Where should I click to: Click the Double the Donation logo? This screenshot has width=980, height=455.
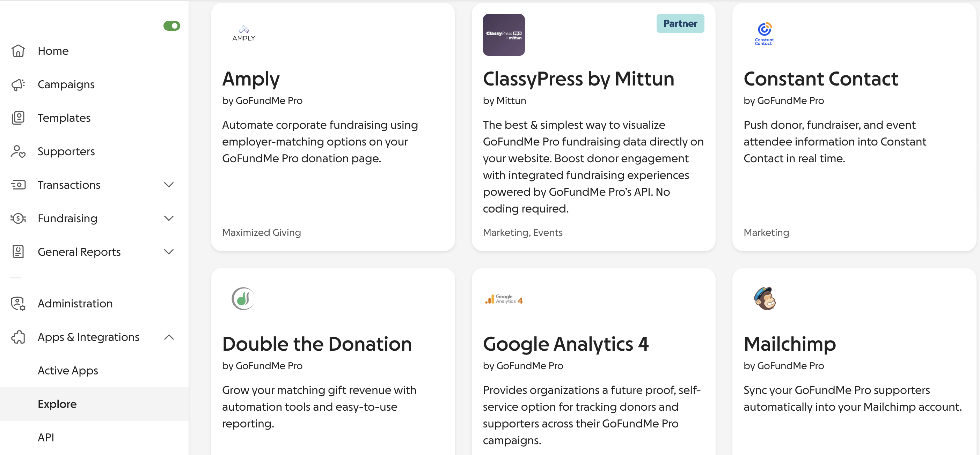pos(243,298)
